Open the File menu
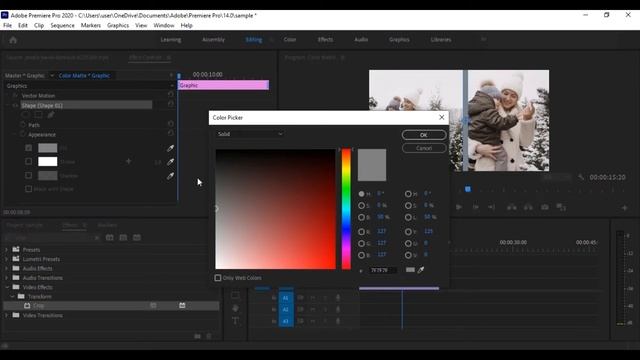Screen dimensions: 640x360 coord(7,25)
